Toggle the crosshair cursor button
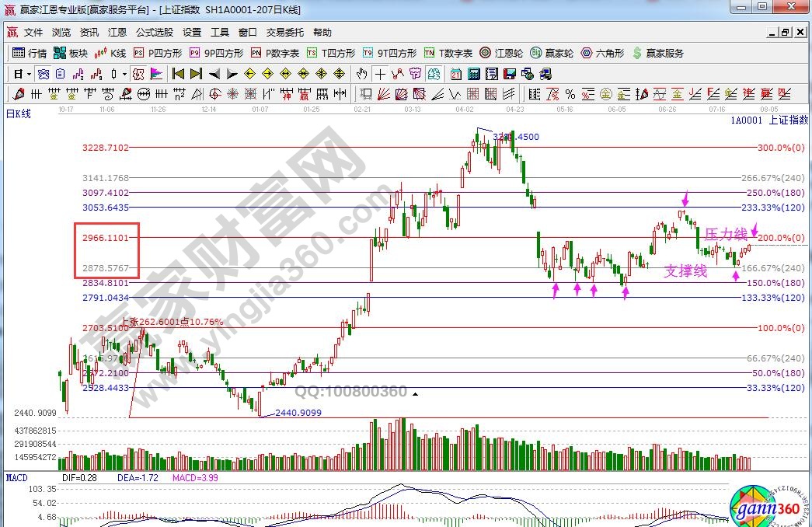 pyautogui.click(x=380, y=74)
